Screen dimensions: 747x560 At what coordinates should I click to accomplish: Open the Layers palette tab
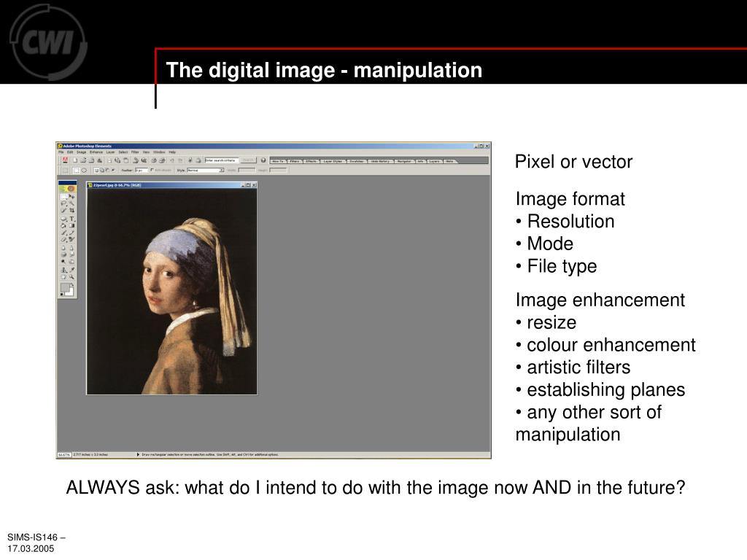point(435,161)
